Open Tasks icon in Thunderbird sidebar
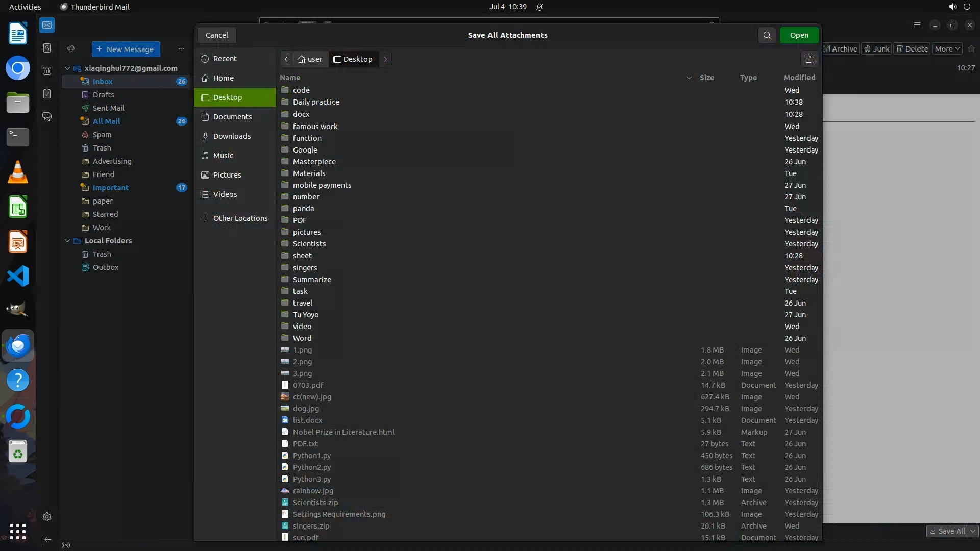Image resolution: width=980 pixels, height=551 pixels. (x=47, y=94)
